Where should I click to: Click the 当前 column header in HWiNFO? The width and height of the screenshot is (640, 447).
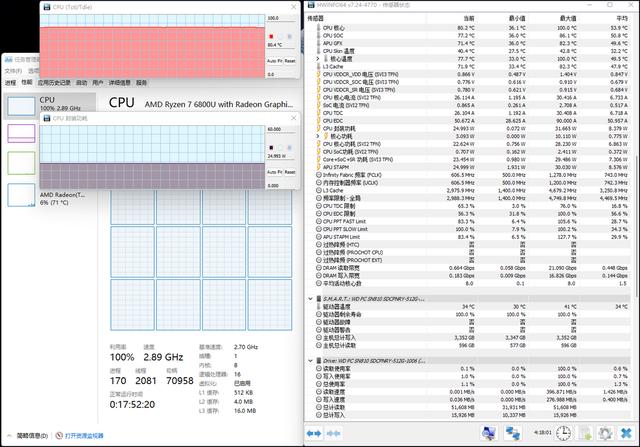(469, 18)
